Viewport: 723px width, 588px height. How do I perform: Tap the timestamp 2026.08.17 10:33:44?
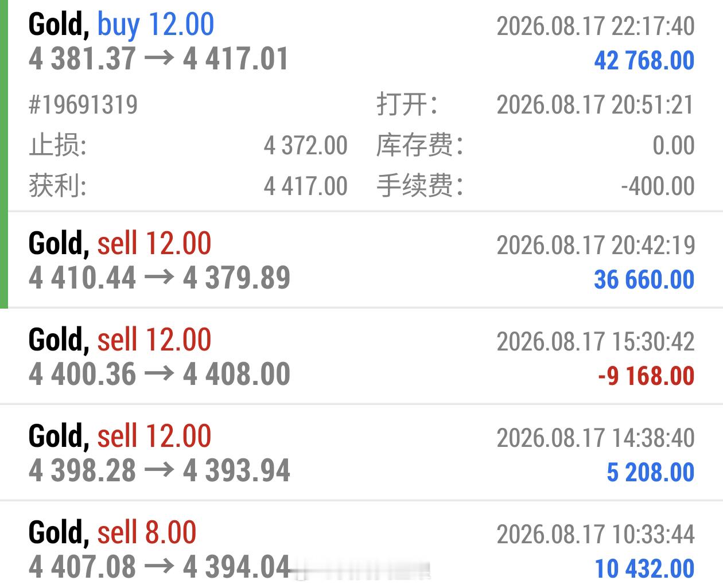(x=596, y=535)
